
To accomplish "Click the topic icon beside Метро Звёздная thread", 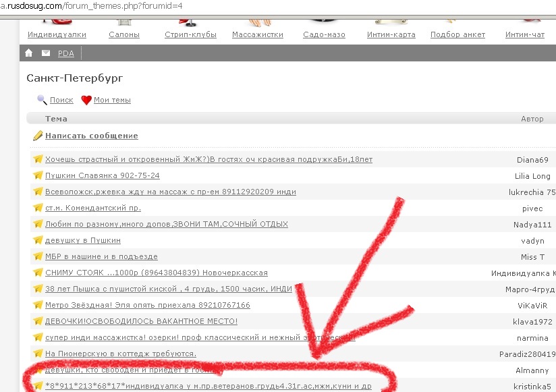I will coord(38,306).
